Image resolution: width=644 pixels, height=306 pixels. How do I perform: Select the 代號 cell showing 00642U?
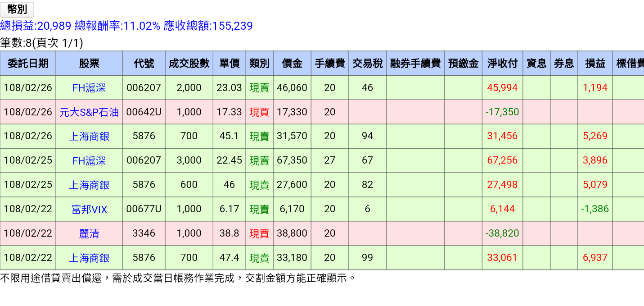coord(144,112)
